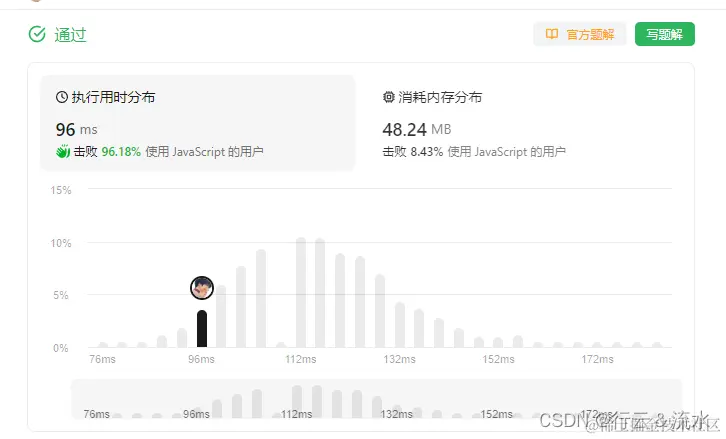
Task: Click the clapping hands icon
Action: [63, 151]
